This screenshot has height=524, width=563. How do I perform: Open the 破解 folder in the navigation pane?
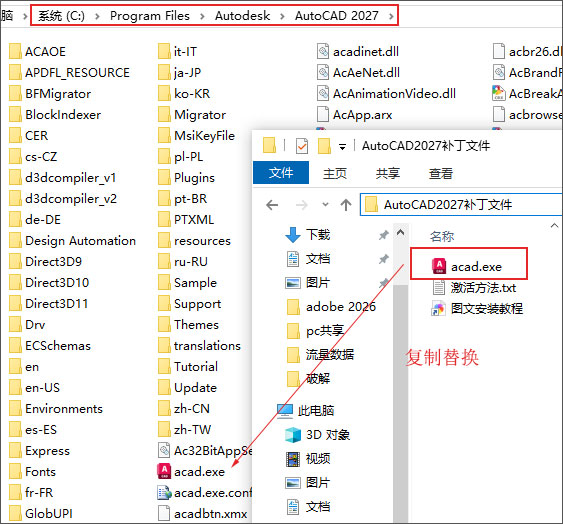(308, 378)
